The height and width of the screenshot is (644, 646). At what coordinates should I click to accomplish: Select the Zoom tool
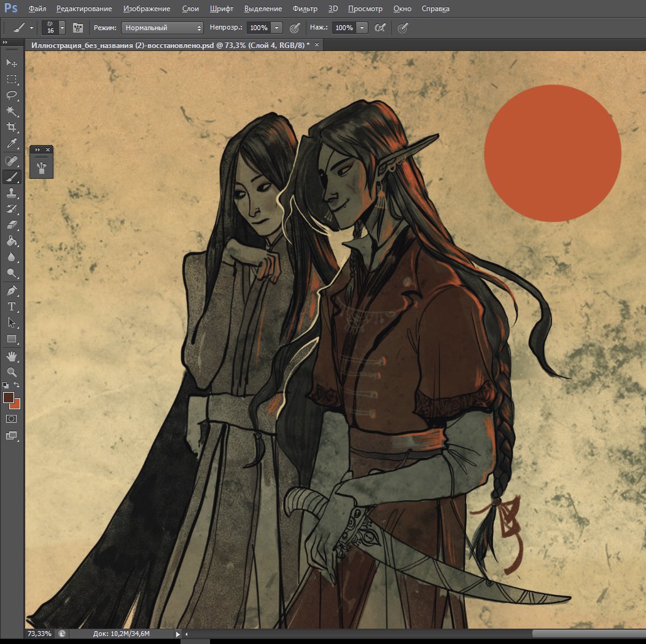tap(12, 372)
